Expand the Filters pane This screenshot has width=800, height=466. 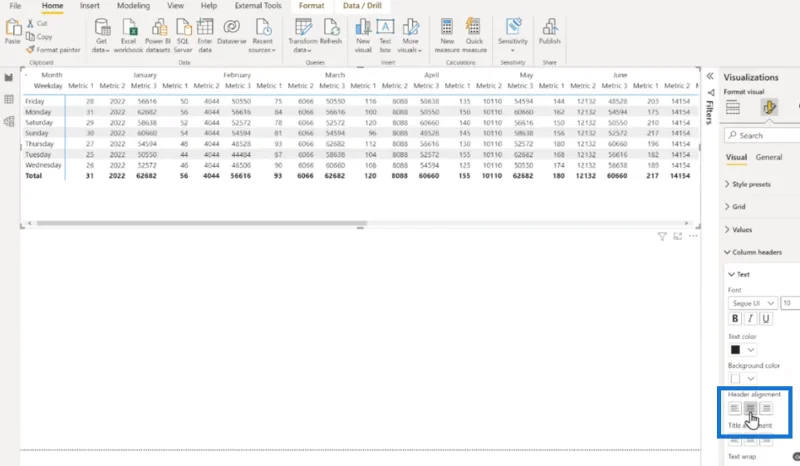coord(710,106)
